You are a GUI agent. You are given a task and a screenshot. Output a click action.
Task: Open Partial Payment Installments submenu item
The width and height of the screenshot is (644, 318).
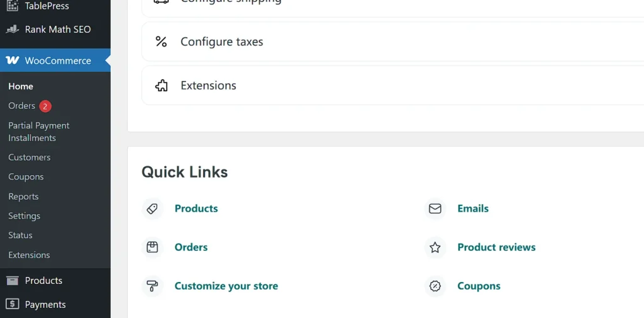39,132
